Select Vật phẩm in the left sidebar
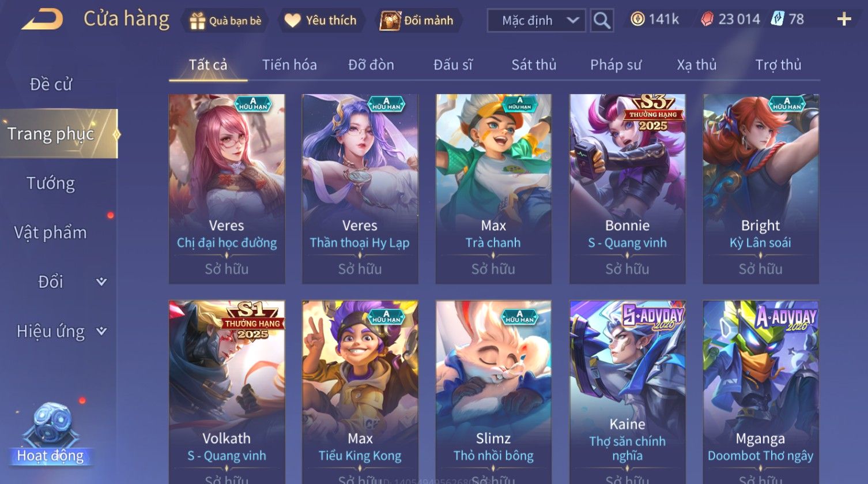This screenshot has width=868, height=484. (51, 232)
